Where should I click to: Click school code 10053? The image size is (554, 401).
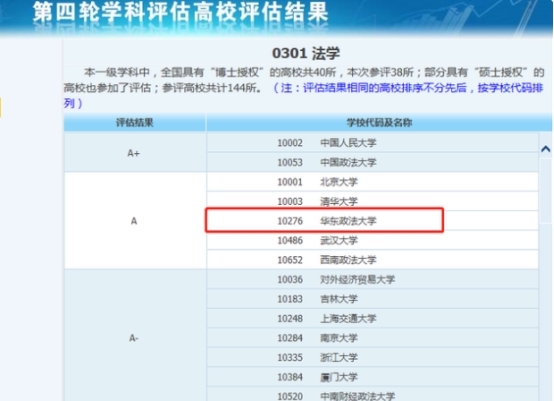tap(290, 162)
